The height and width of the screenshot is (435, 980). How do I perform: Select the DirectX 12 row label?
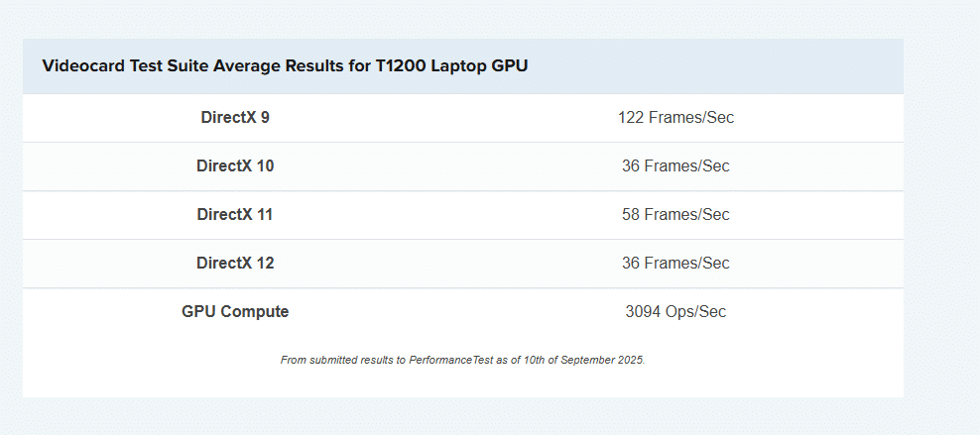tap(235, 264)
